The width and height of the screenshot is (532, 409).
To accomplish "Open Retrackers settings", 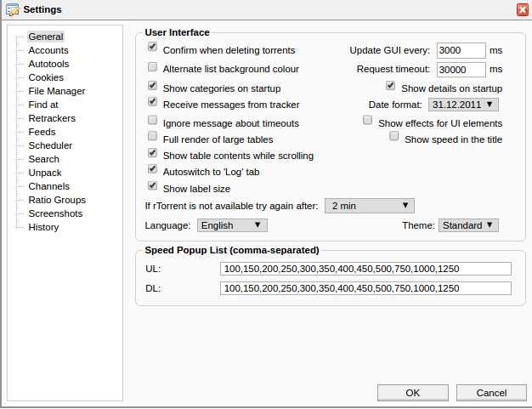I will (52, 118).
